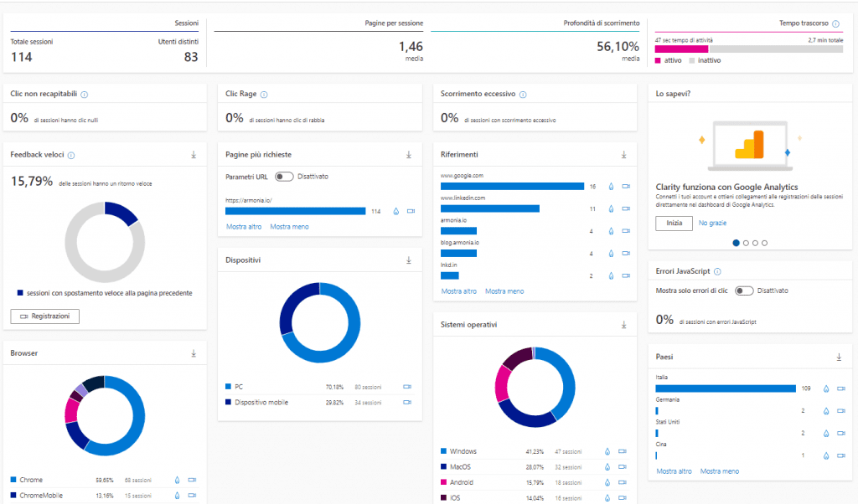Dismiss the tip with No grazie

point(713,224)
